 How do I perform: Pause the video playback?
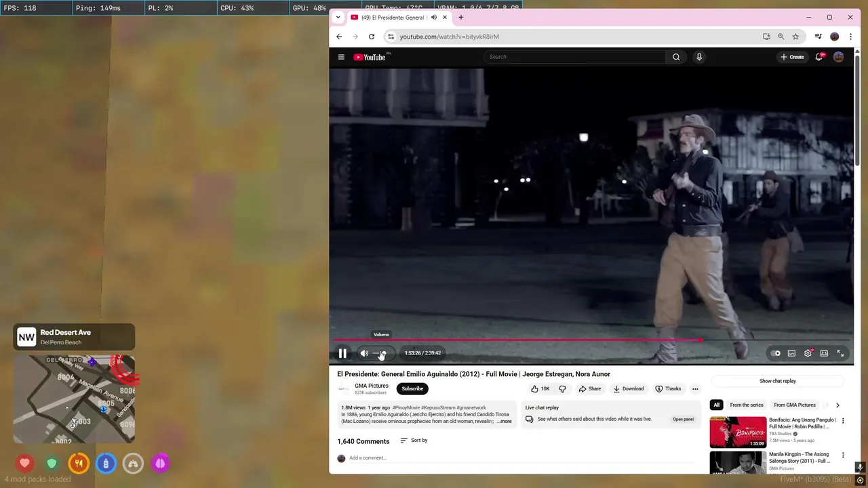pos(342,353)
